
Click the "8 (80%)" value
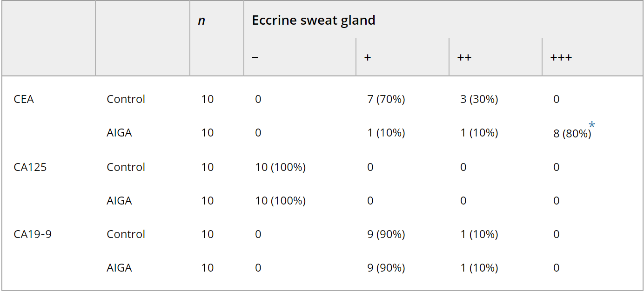(572, 134)
